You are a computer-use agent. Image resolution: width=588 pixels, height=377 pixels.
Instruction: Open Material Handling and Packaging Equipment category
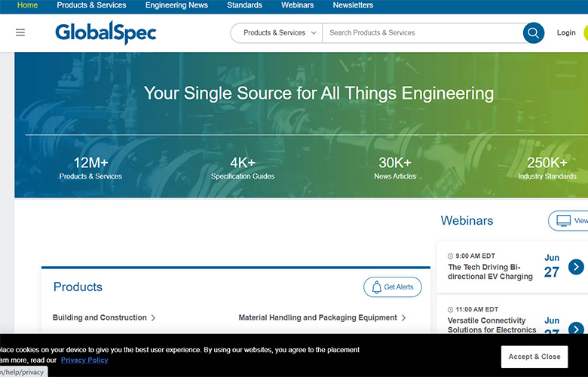[317, 317]
